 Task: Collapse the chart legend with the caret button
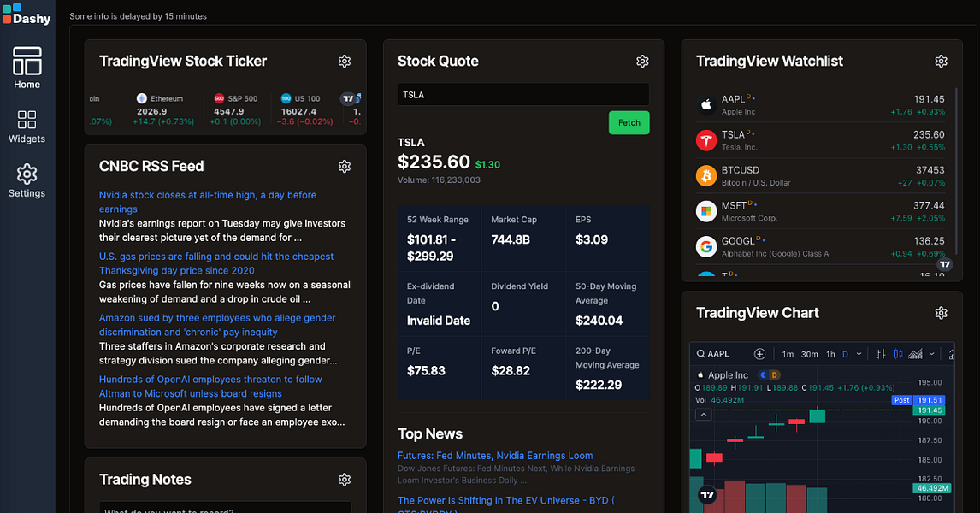click(704, 415)
